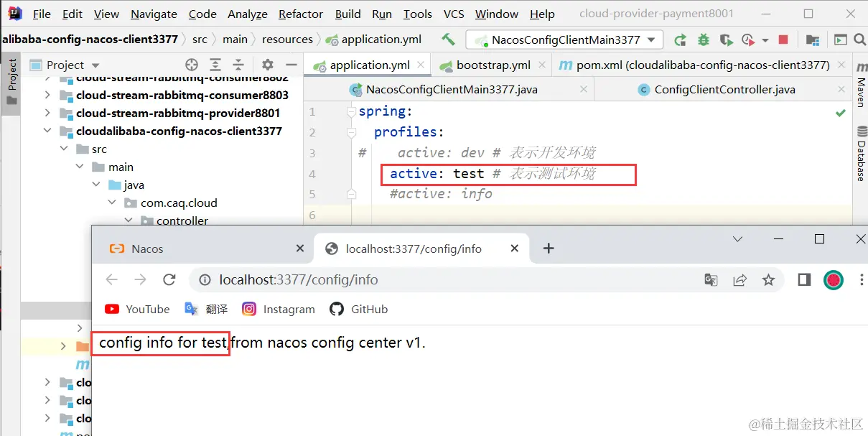The height and width of the screenshot is (436, 868).
Task: Open Project panel gear options
Action: point(267,65)
